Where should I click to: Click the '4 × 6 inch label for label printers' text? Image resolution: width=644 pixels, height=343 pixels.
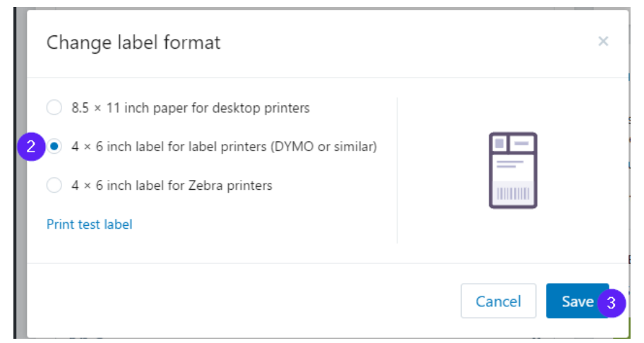[x=169, y=147]
